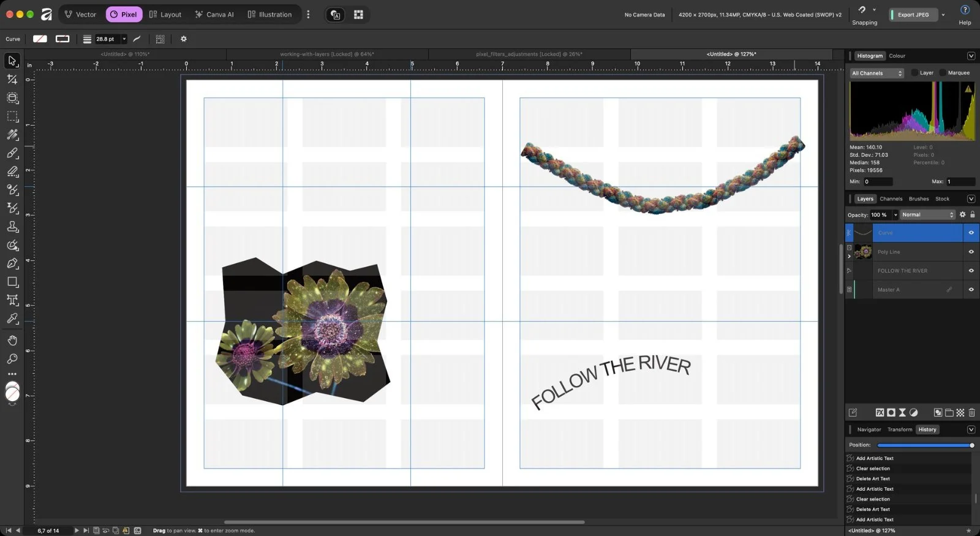The height and width of the screenshot is (536, 980).
Task: Click the Snapping button
Action: [x=864, y=15]
